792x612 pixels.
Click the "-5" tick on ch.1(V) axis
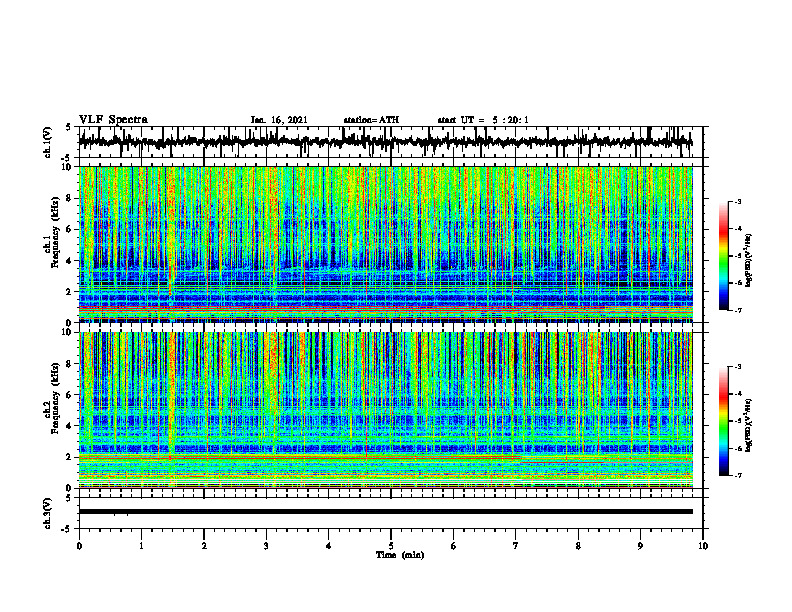(x=67, y=159)
